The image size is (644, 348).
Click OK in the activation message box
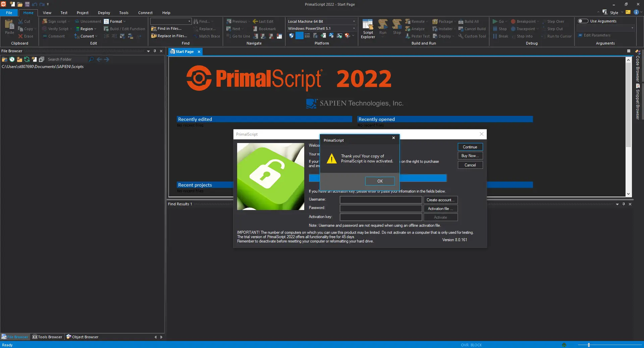tap(380, 181)
